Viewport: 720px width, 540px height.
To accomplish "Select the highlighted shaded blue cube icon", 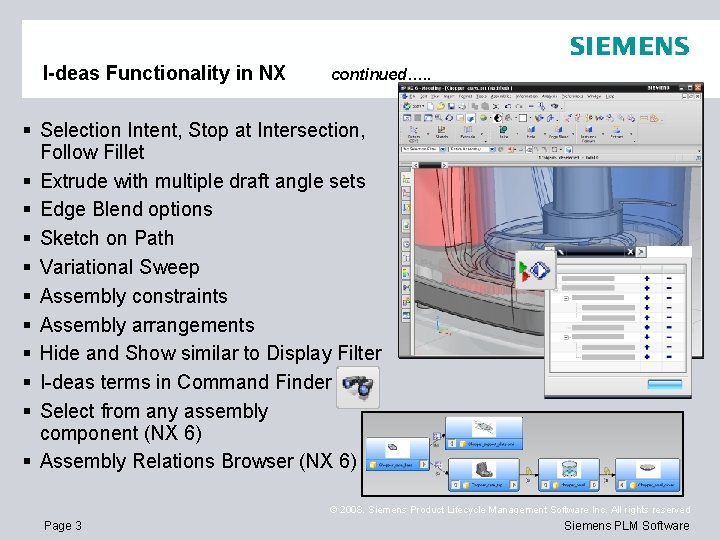I will pyautogui.click(x=470, y=118).
